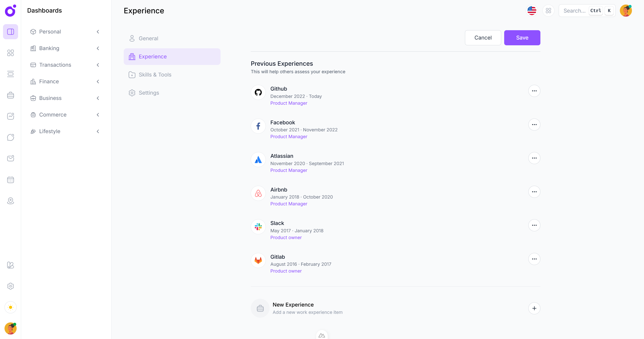Image resolution: width=644 pixels, height=339 pixels.
Task: Toggle the sun light/dark theme switch
Action: coord(11,307)
